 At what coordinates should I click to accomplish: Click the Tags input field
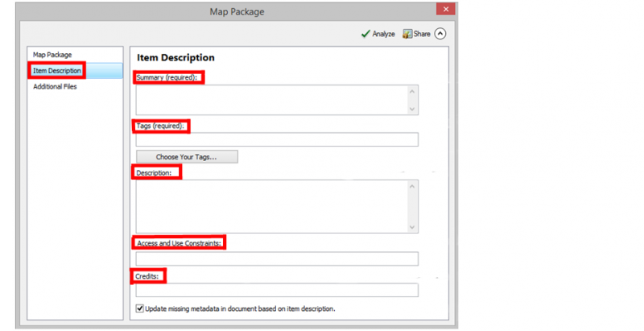(277, 139)
